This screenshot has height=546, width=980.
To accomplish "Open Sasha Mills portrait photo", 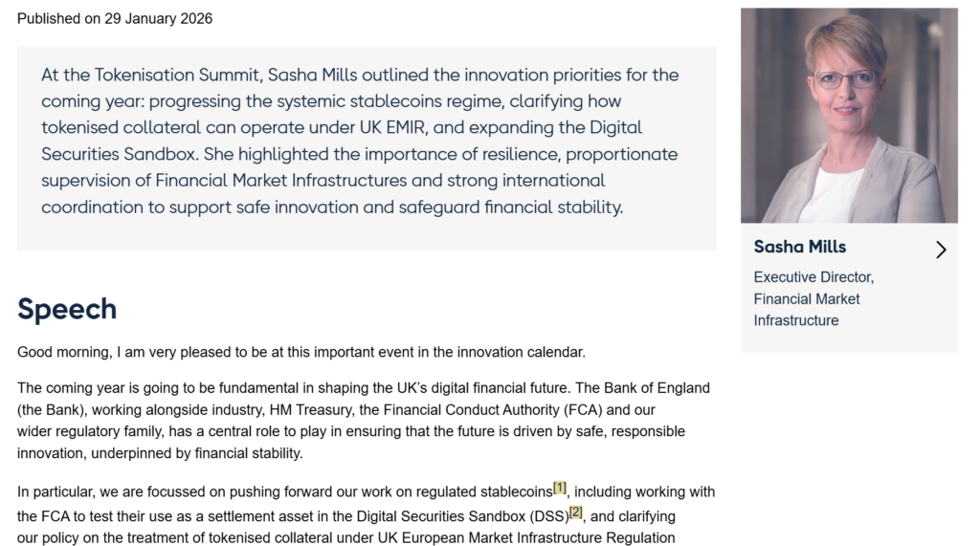I will (x=849, y=116).
